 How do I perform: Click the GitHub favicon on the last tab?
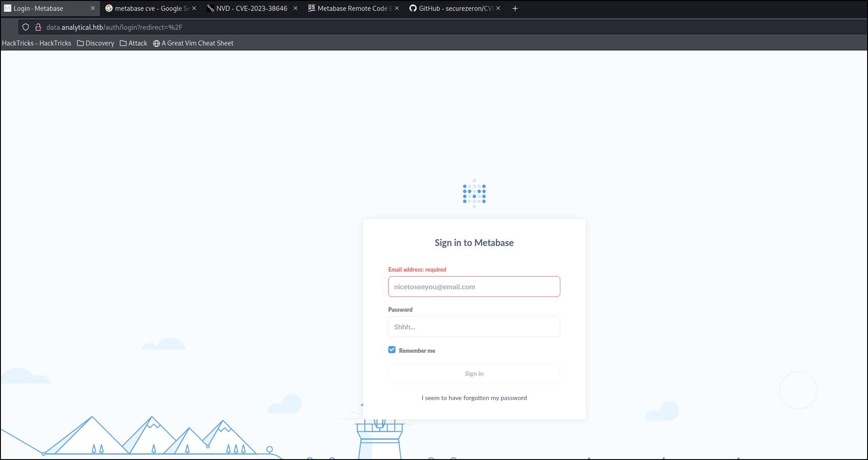[x=413, y=9]
